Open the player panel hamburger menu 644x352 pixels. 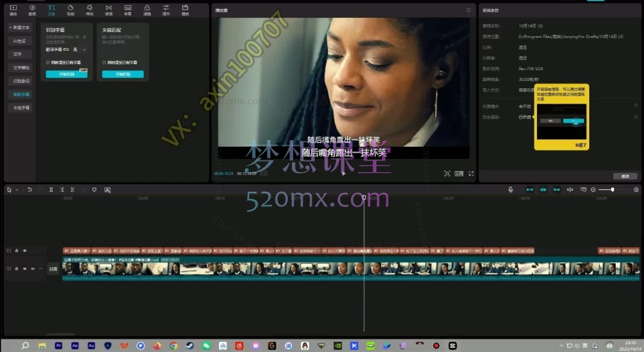pyautogui.click(x=468, y=10)
